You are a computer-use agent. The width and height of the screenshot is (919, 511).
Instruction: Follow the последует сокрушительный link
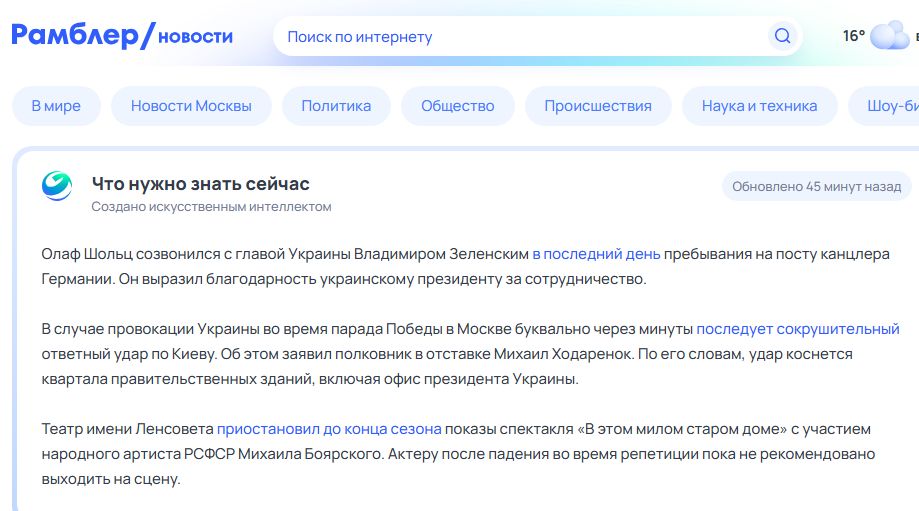coord(798,329)
